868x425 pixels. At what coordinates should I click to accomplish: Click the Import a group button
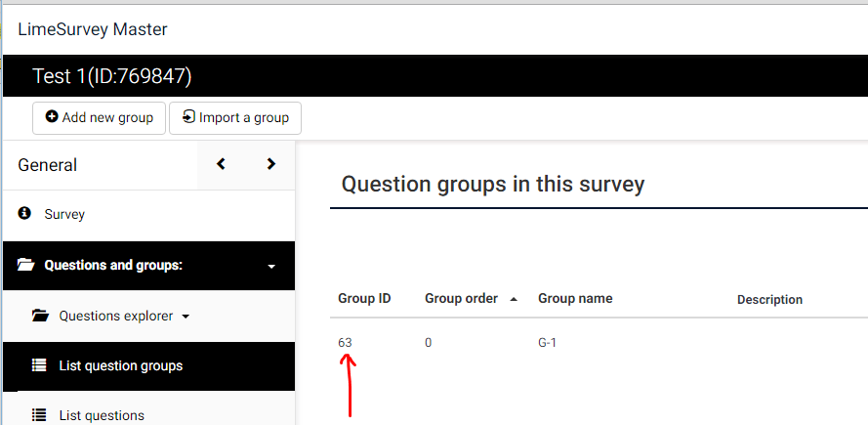(235, 117)
